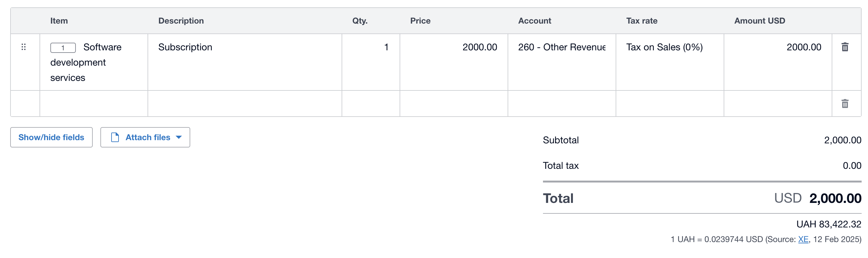Screen dimensions: 868x258
Task: Click the Amount USD cell showing 2000.00
Action: point(778,62)
